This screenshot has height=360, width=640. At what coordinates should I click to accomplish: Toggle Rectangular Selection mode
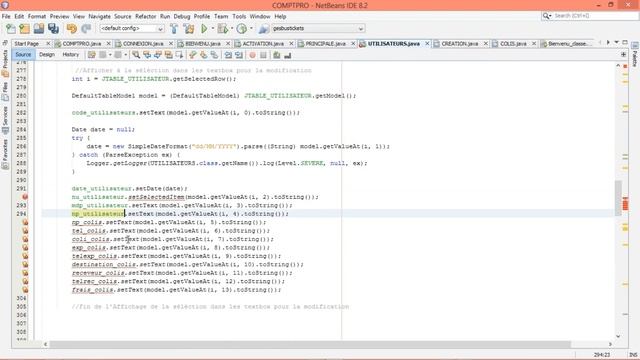(179, 55)
